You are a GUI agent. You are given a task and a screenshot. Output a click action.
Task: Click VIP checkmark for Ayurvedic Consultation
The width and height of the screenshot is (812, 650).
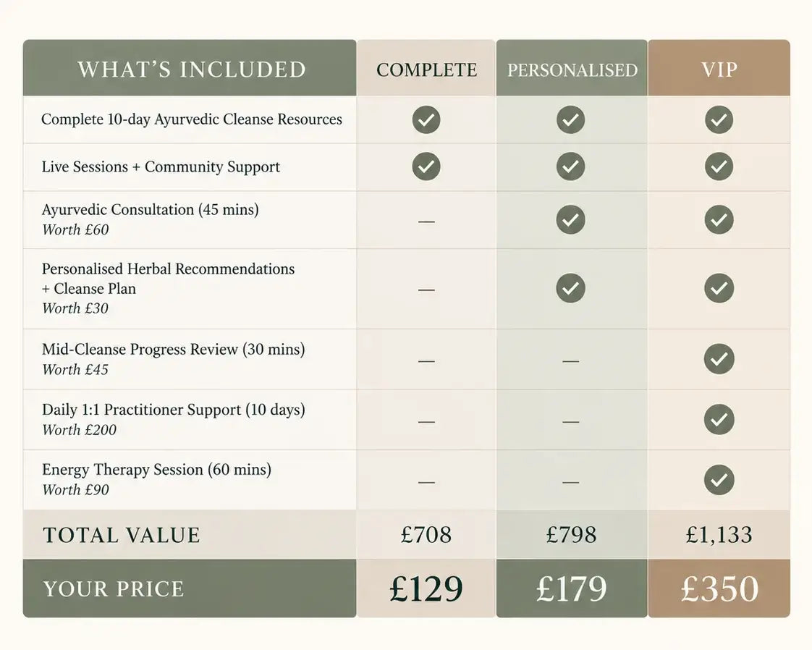click(719, 219)
